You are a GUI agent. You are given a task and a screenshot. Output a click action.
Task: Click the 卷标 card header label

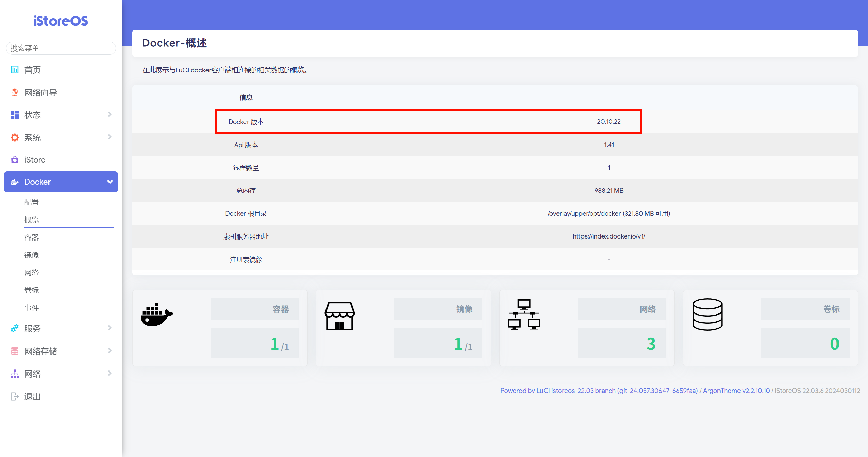831,309
